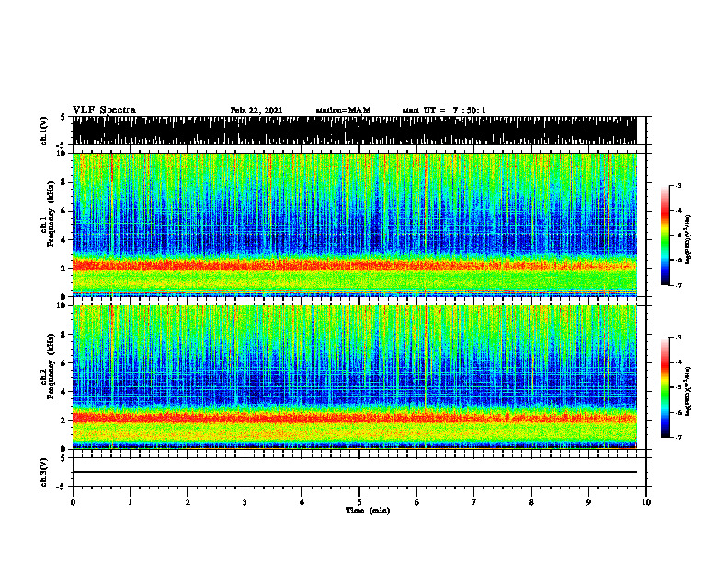Click the 'ch.3(V)' axis label

[x=44, y=472]
